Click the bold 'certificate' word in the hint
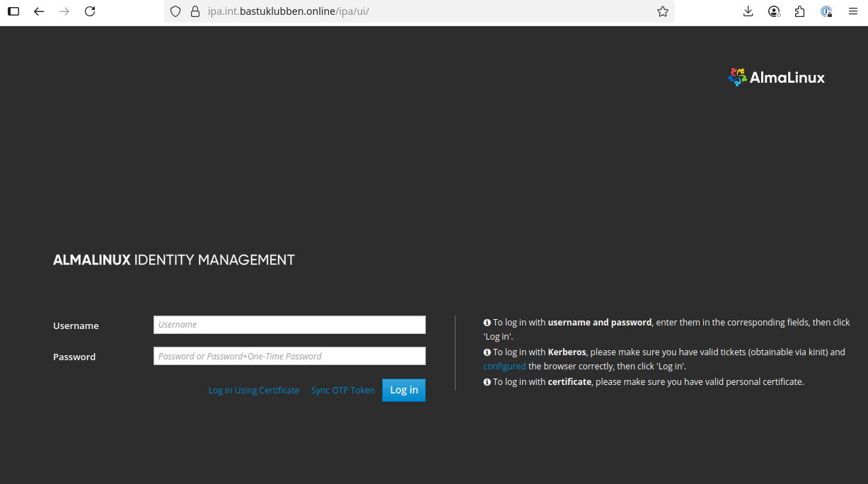This screenshot has width=868, height=484. pyautogui.click(x=569, y=382)
